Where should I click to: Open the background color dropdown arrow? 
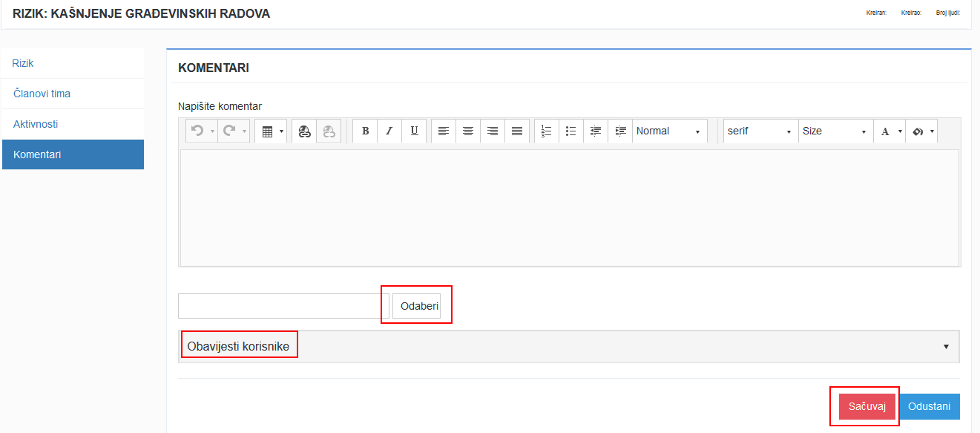(933, 131)
